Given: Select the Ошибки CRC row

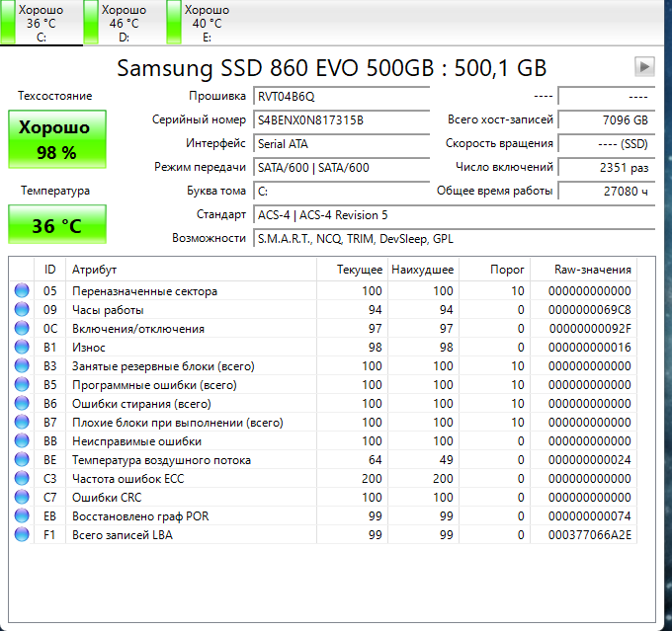Looking at the screenshot, I should 323,498.
